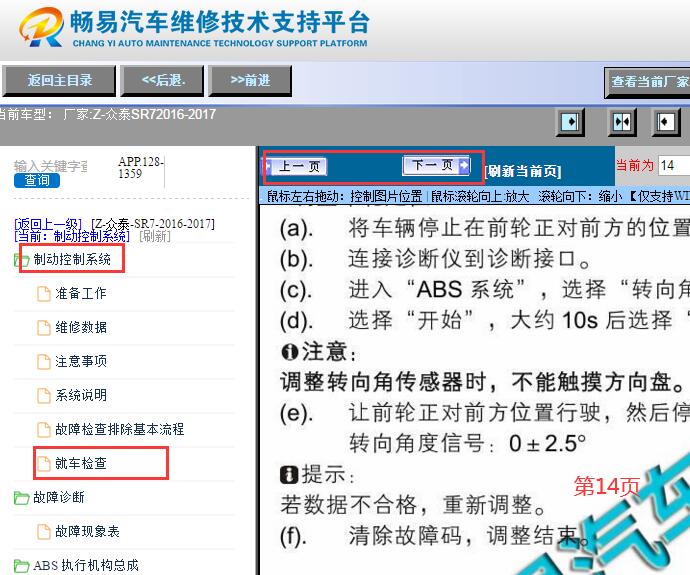Click the split-both-panels layout icon

click(621, 121)
